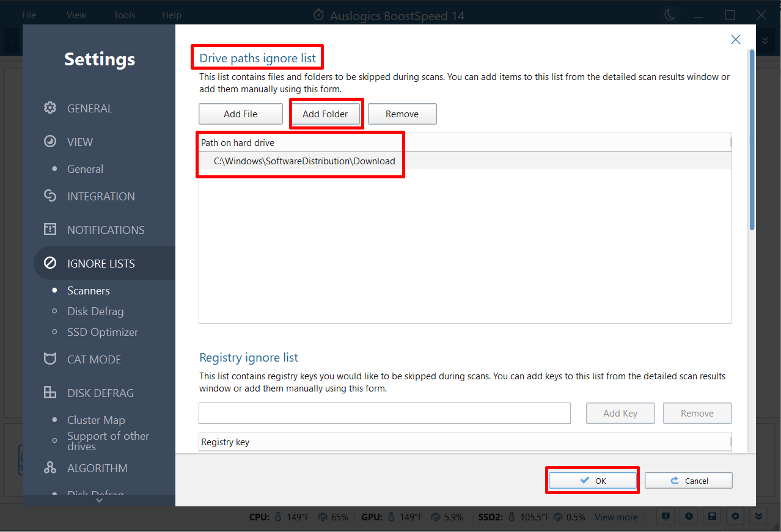Select Support of other drives subsection
This screenshot has height=532, width=781.
coord(108,441)
